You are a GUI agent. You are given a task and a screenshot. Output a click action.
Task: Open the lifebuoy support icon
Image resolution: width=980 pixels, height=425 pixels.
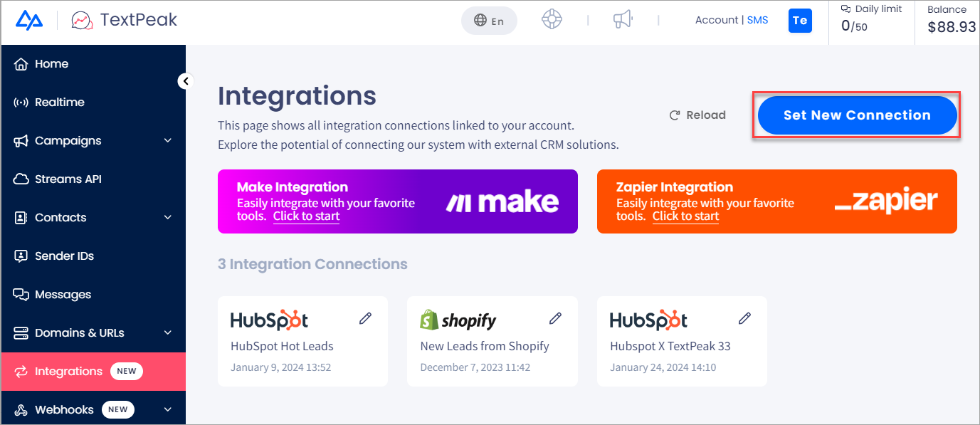tap(552, 20)
